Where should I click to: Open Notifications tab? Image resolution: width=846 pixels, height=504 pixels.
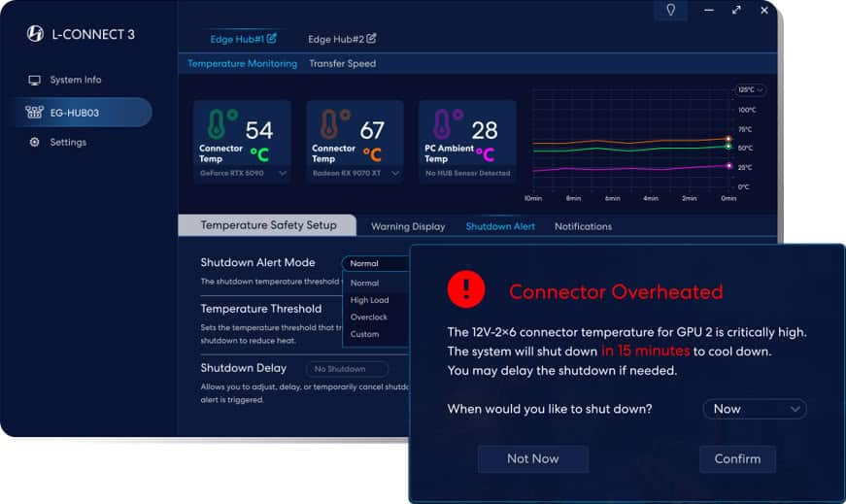pos(583,226)
